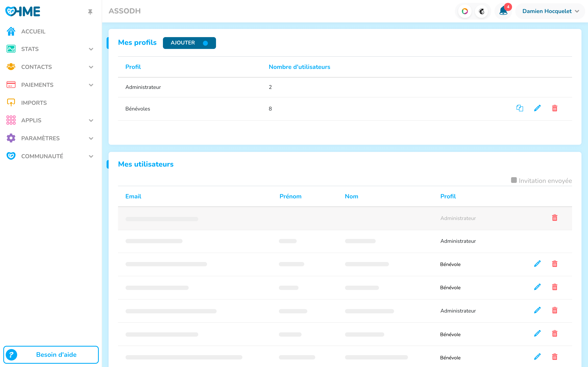Duplicate the Bénévoles profile

(519, 108)
